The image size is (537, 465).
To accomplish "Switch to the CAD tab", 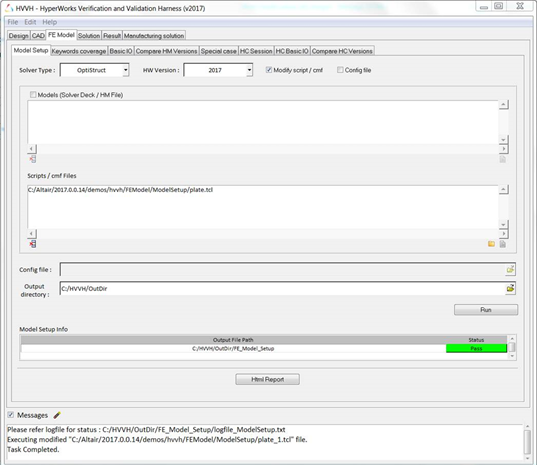I will 38,36.
